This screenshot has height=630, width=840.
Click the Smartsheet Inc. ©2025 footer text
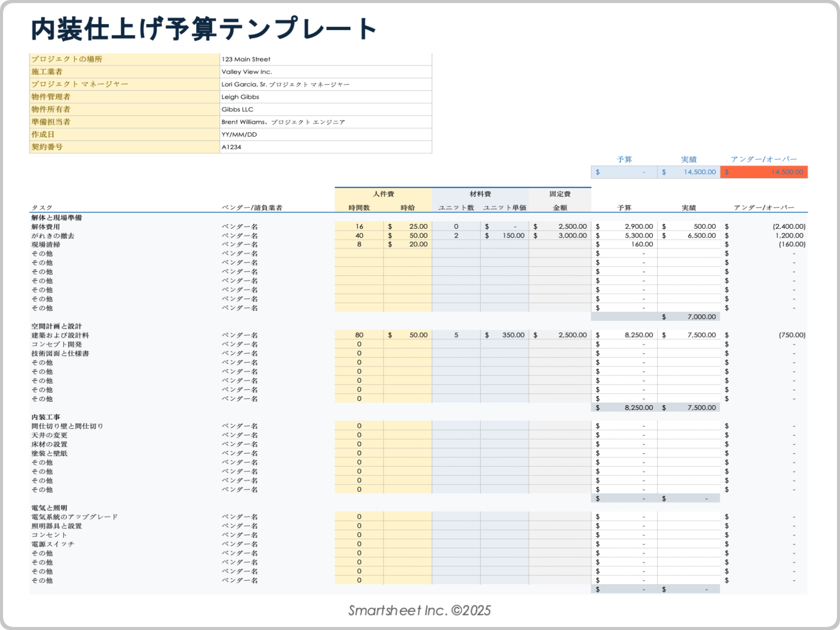420,609
